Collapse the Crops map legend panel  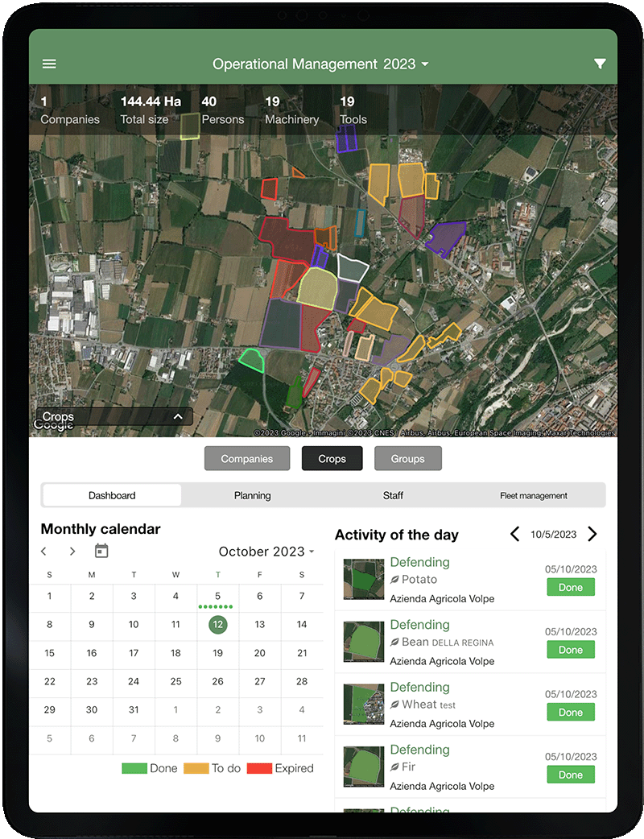point(177,416)
